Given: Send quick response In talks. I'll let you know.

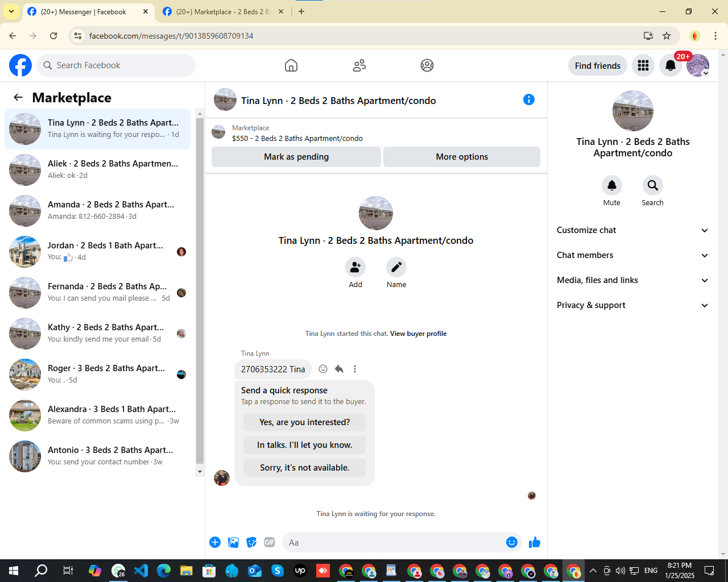Looking at the screenshot, I should click(x=305, y=445).
